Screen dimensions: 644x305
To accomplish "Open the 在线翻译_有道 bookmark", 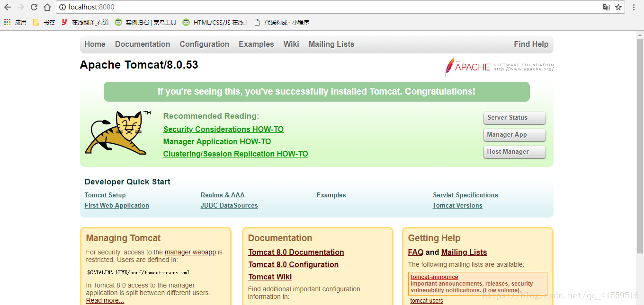I will click(x=85, y=22).
